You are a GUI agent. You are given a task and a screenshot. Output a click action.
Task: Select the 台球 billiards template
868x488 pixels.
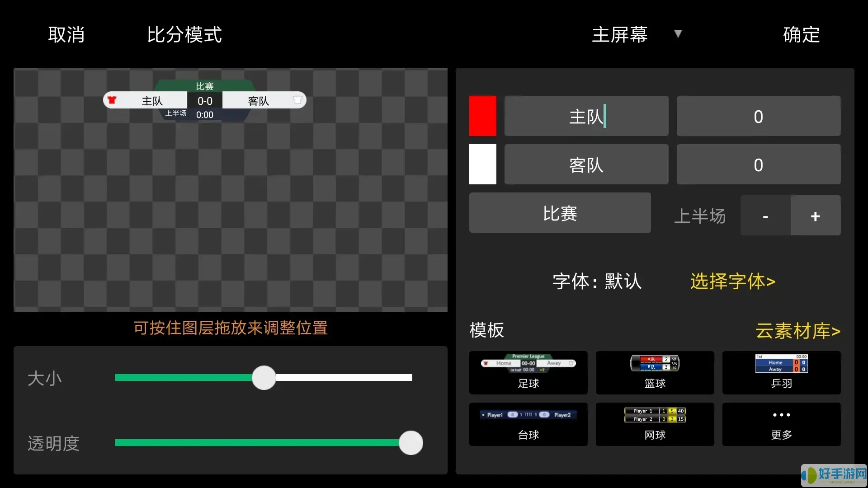[x=528, y=424]
